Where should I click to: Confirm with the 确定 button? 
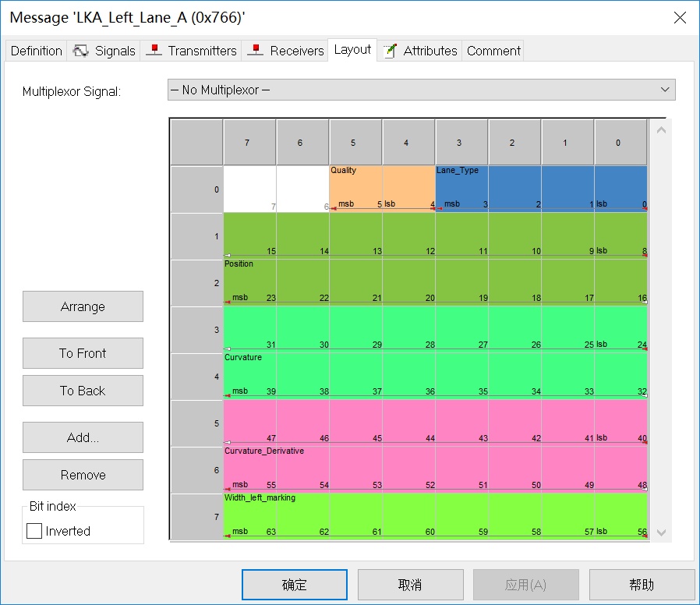pyautogui.click(x=295, y=585)
